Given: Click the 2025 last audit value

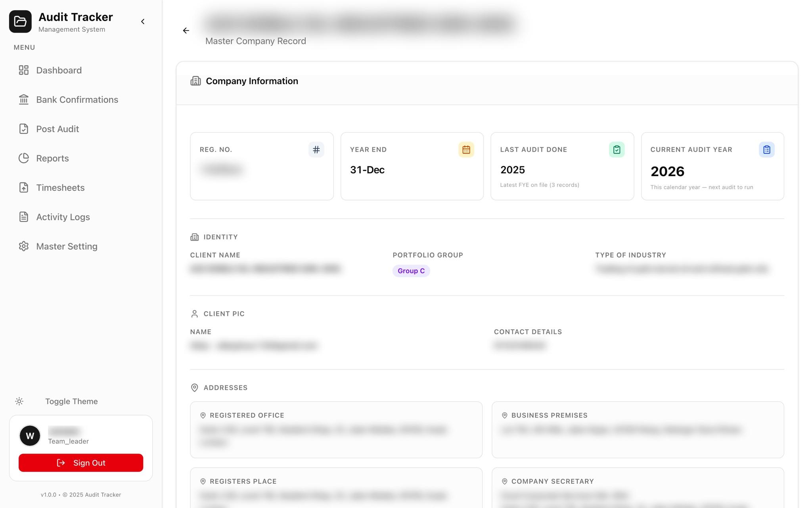Looking at the screenshot, I should (x=512, y=170).
